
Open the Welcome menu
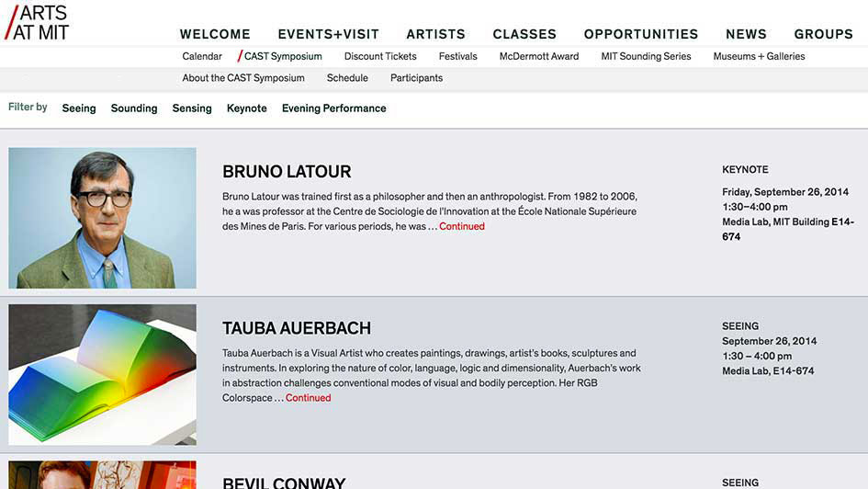pyautogui.click(x=215, y=34)
